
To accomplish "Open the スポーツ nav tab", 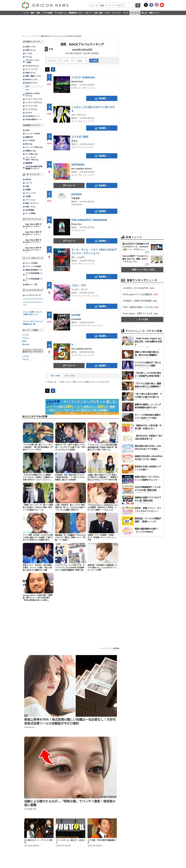I will click(x=88, y=13).
